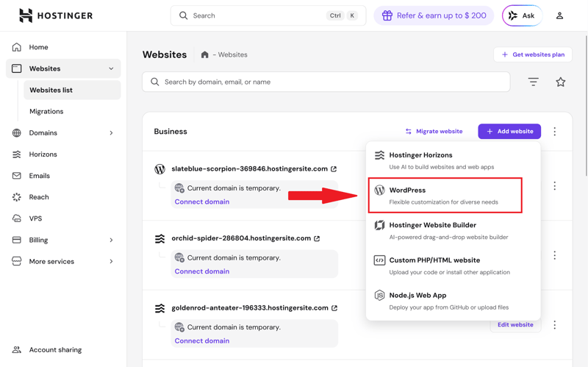
Task: Open Migrations in the sidebar
Action: [46, 112]
